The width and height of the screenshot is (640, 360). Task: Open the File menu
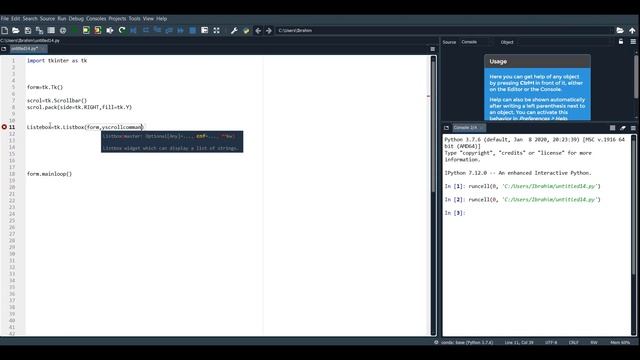pyautogui.click(x=4, y=18)
